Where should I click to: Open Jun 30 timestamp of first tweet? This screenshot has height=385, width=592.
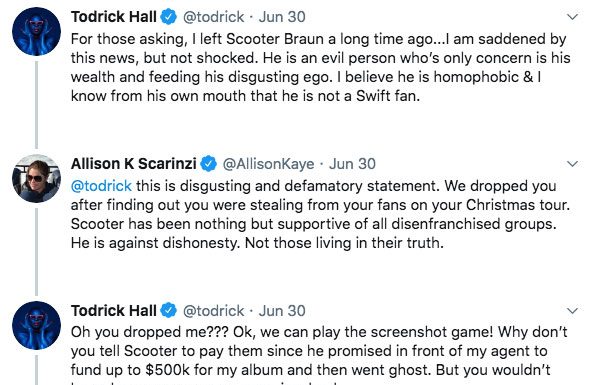pos(282,17)
